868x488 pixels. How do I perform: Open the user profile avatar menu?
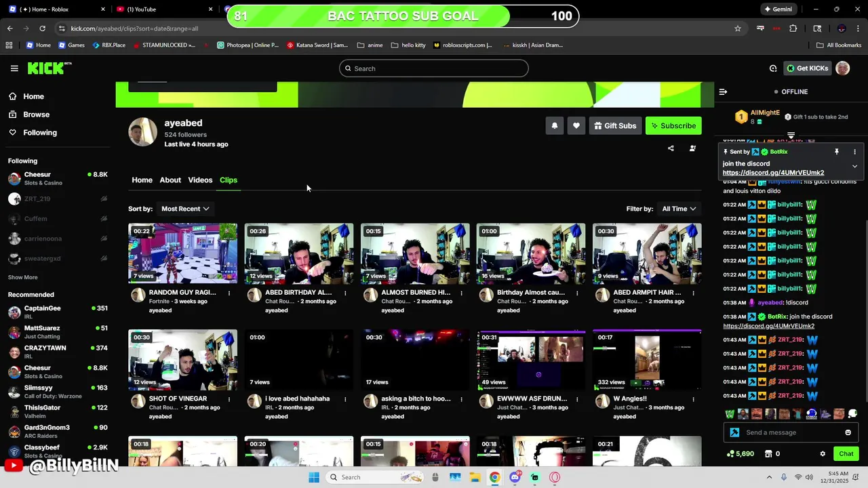click(843, 68)
